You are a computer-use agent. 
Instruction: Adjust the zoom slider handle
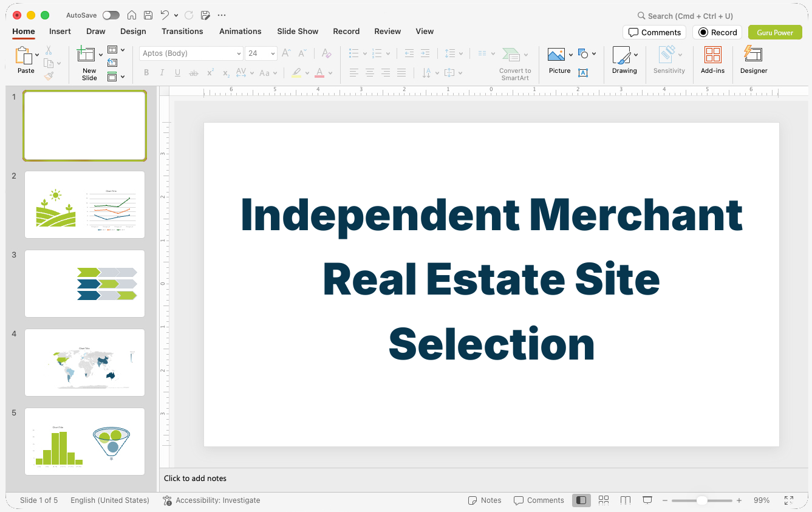(x=701, y=500)
